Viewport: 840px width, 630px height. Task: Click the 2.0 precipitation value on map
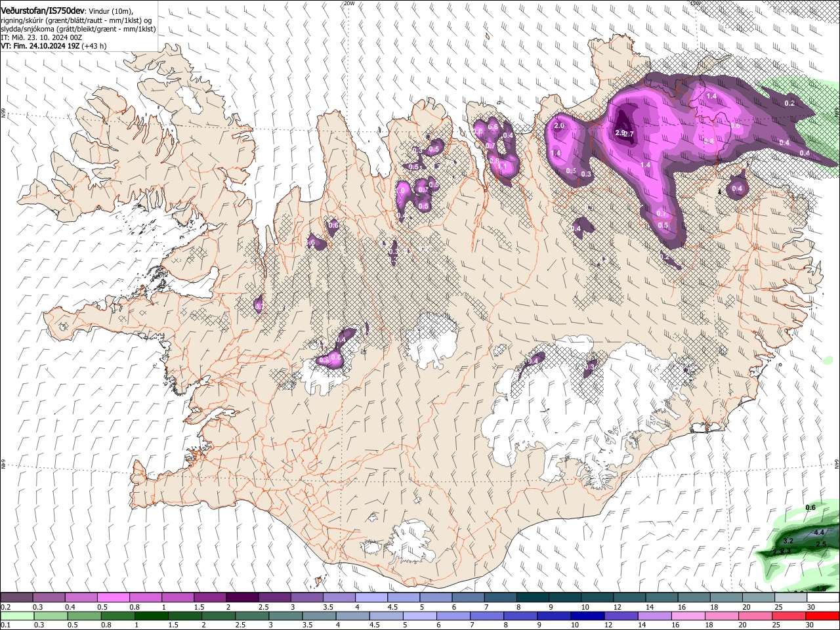click(x=560, y=125)
